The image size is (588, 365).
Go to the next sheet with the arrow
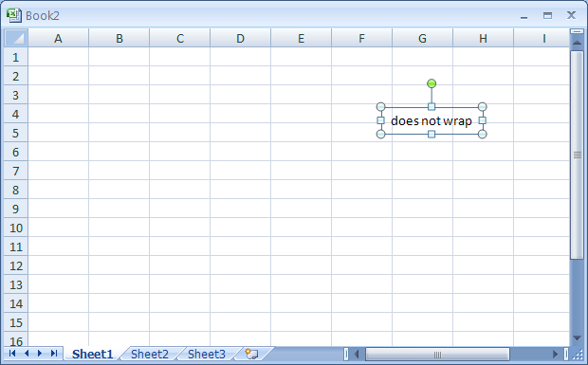pos(40,354)
